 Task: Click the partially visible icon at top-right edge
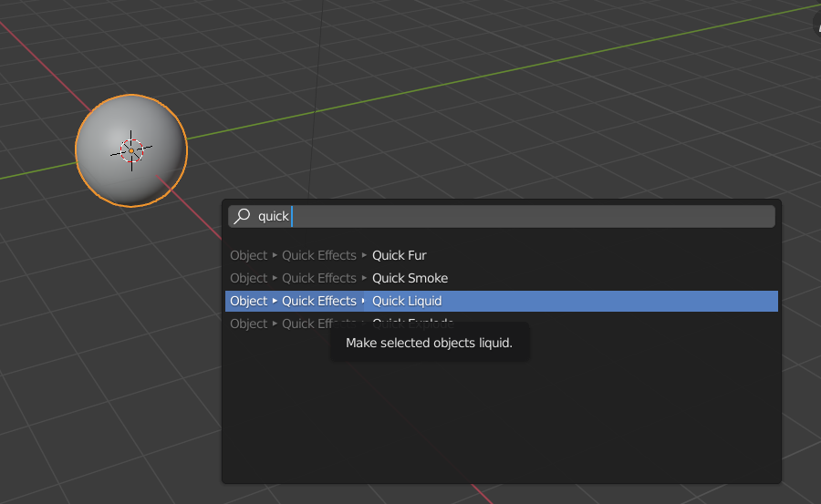pyautogui.click(x=815, y=22)
